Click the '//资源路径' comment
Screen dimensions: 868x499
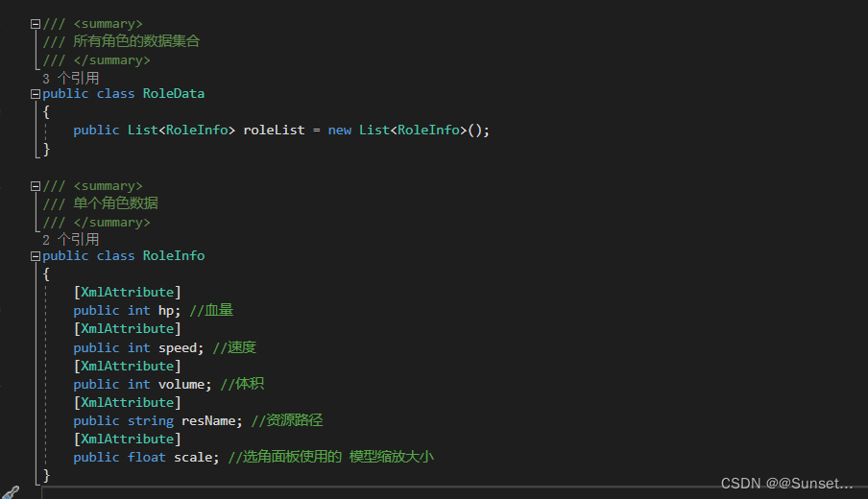(x=287, y=420)
